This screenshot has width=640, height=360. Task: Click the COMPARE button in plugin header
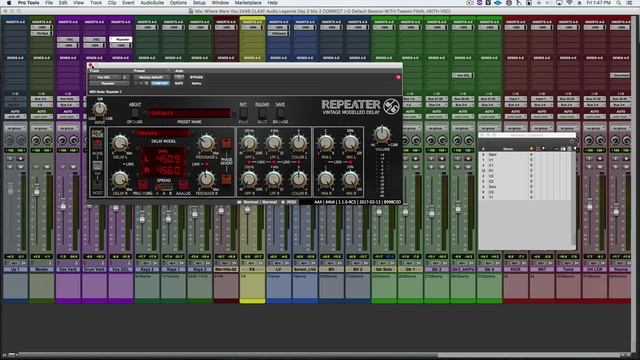click(160, 83)
